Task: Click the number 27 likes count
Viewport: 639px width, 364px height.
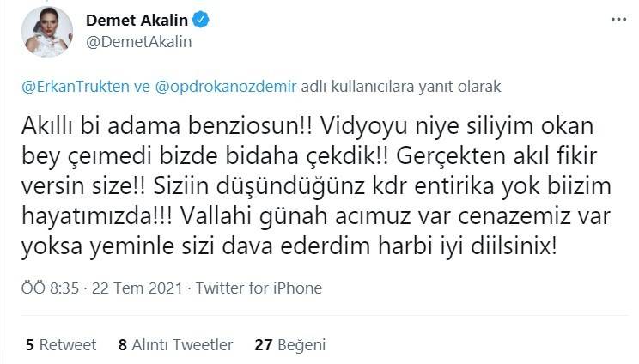Action: 264,345
